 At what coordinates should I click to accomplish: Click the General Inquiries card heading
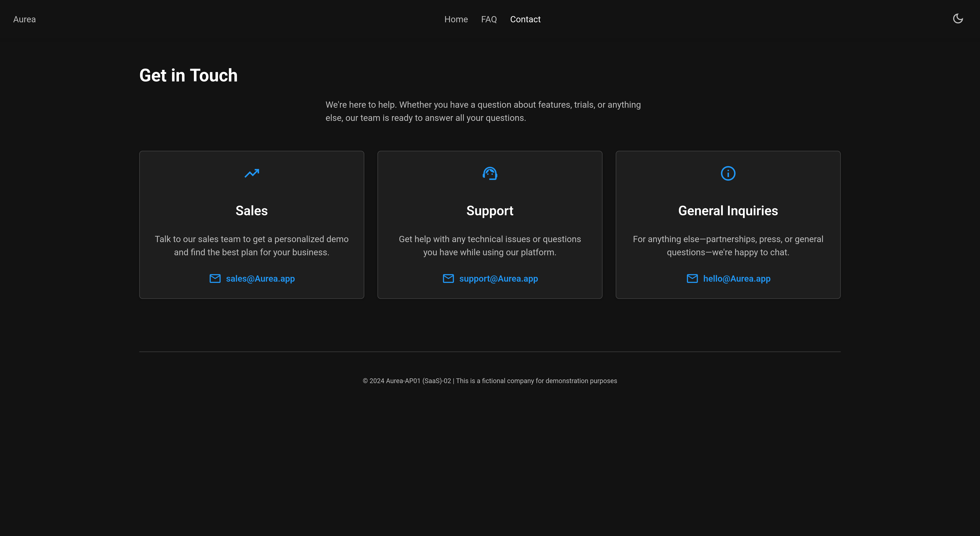728,211
